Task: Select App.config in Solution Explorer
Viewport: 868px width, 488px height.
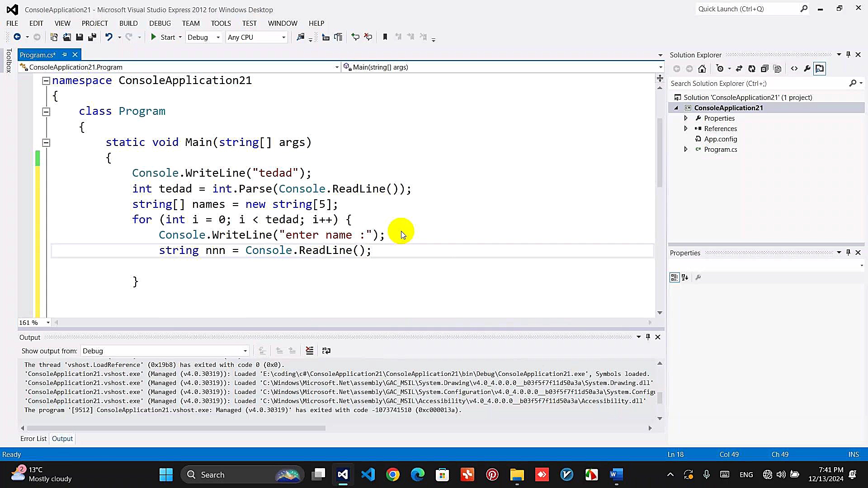Action: tap(720, 139)
